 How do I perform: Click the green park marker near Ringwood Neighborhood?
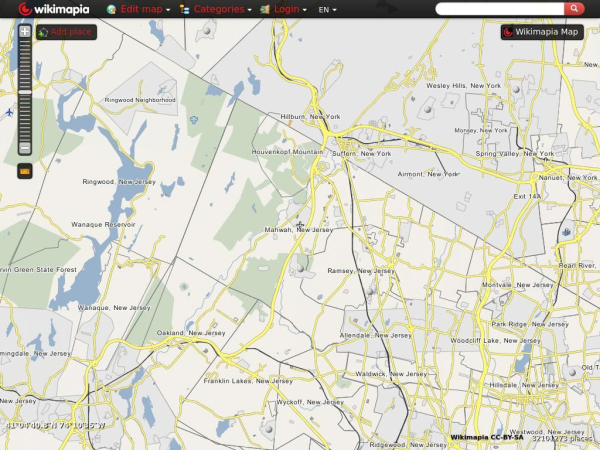pos(194,120)
